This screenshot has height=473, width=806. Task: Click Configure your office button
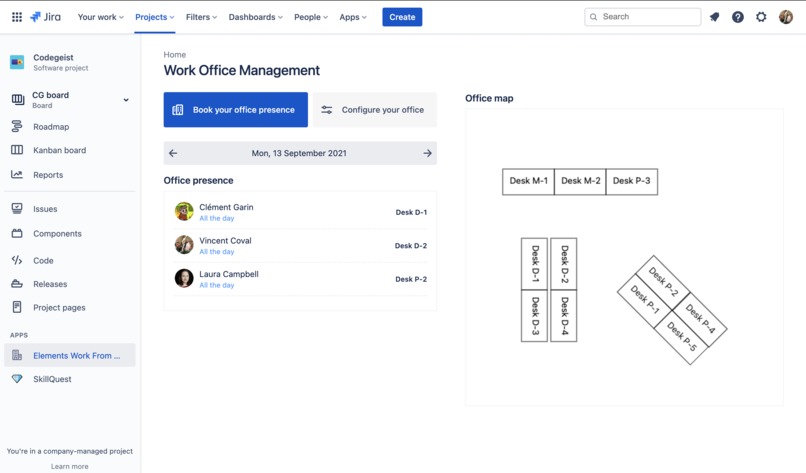click(375, 110)
